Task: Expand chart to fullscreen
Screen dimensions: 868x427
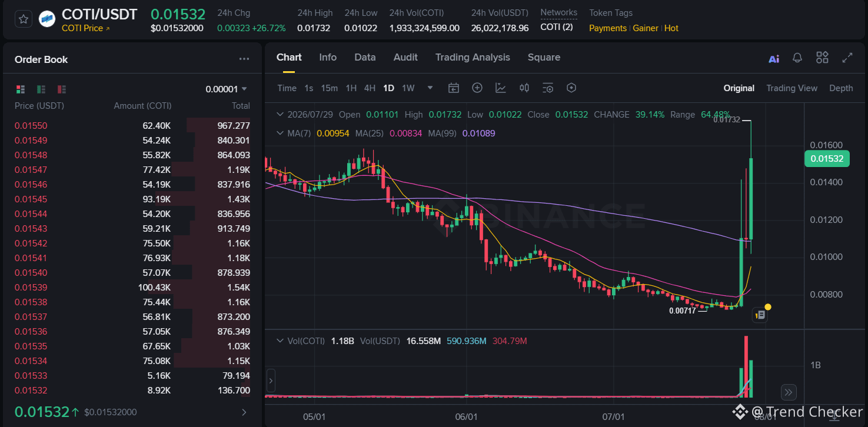Action: [x=847, y=58]
